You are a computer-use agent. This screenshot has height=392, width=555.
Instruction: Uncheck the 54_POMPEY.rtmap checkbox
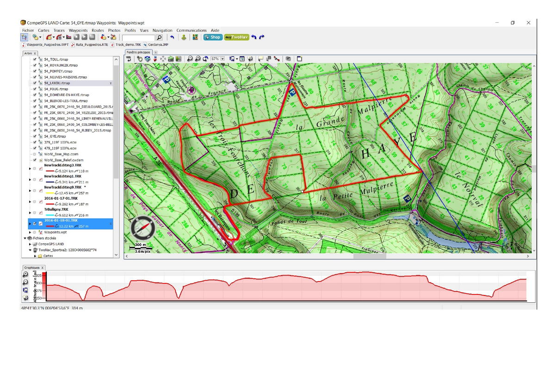pos(35,71)
